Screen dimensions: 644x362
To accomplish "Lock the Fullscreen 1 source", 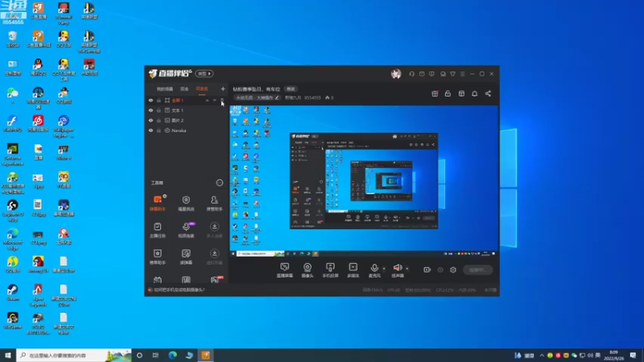I will click(159, 100).
